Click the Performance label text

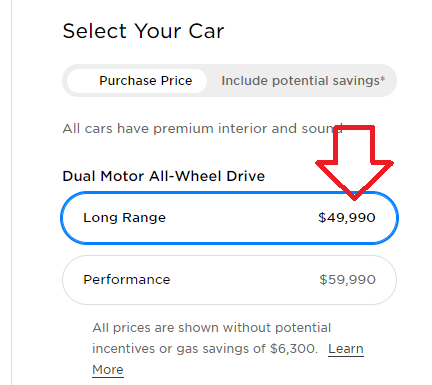127,280
